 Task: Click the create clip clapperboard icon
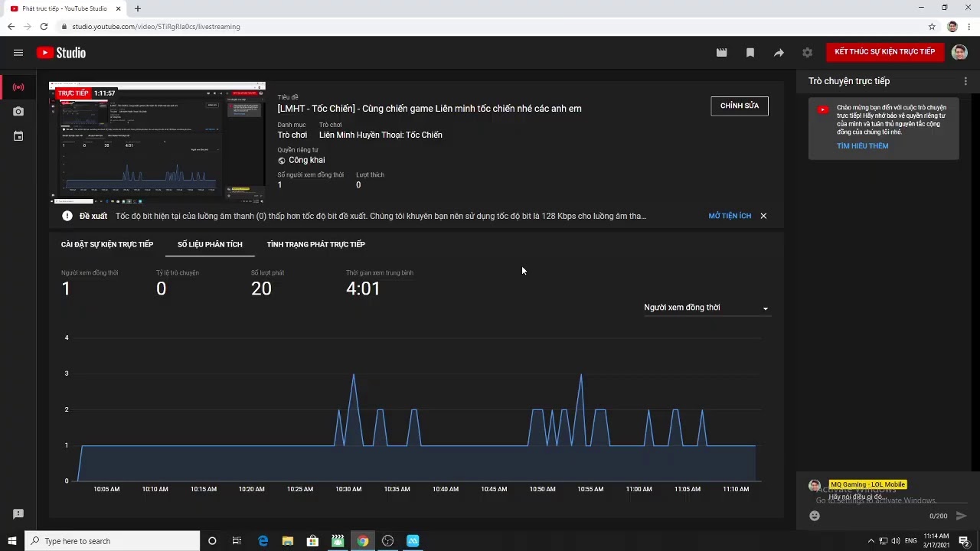pyautogui.click(x=721, y=53)
